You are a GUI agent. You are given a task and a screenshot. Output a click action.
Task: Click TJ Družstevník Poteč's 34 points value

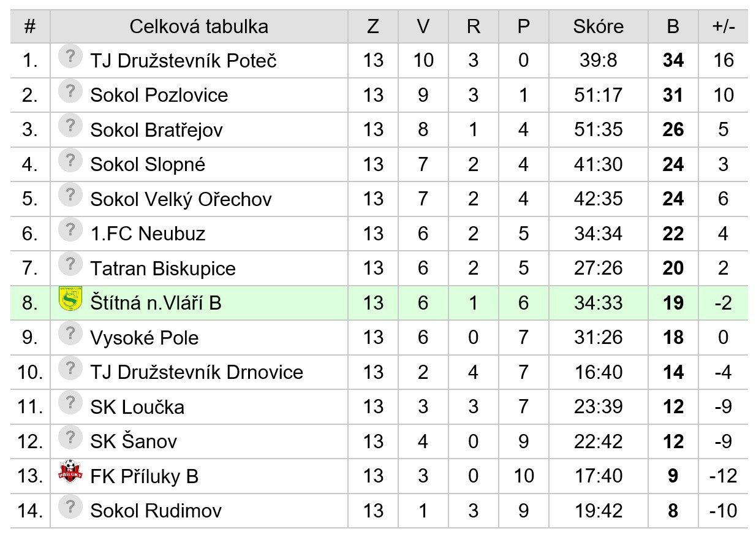673,60
